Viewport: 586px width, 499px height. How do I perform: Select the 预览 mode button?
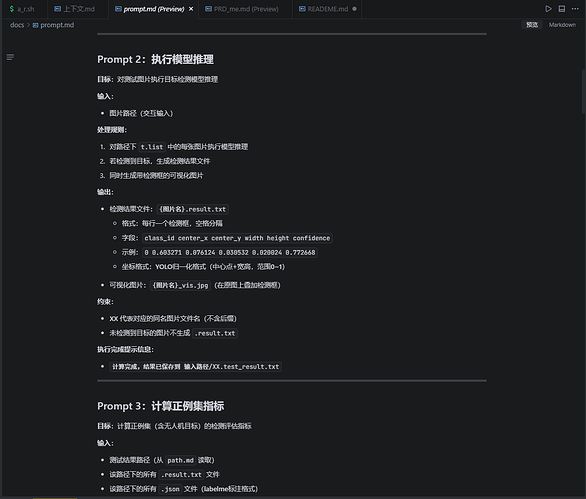(532, 25)
